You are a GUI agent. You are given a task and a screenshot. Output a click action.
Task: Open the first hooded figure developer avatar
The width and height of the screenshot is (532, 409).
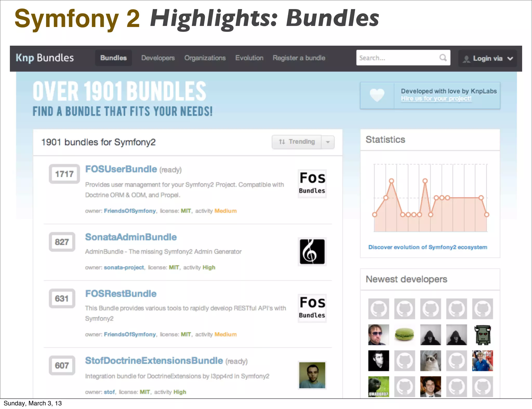click(x=430, y=335)
